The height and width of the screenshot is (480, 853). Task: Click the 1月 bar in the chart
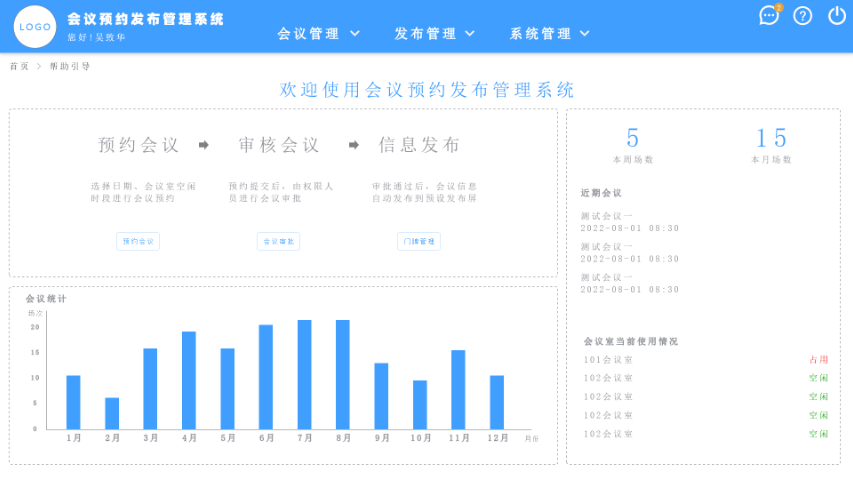point(73,402)
